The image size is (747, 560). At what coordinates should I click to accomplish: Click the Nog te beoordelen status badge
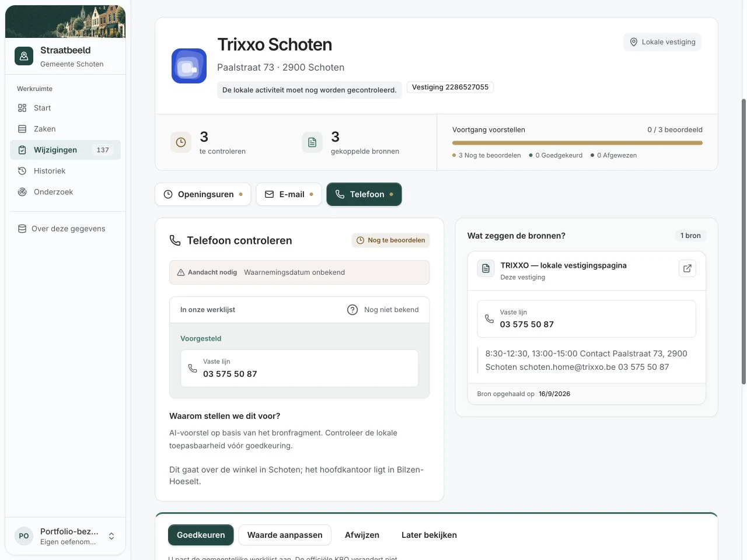point(390,240)
